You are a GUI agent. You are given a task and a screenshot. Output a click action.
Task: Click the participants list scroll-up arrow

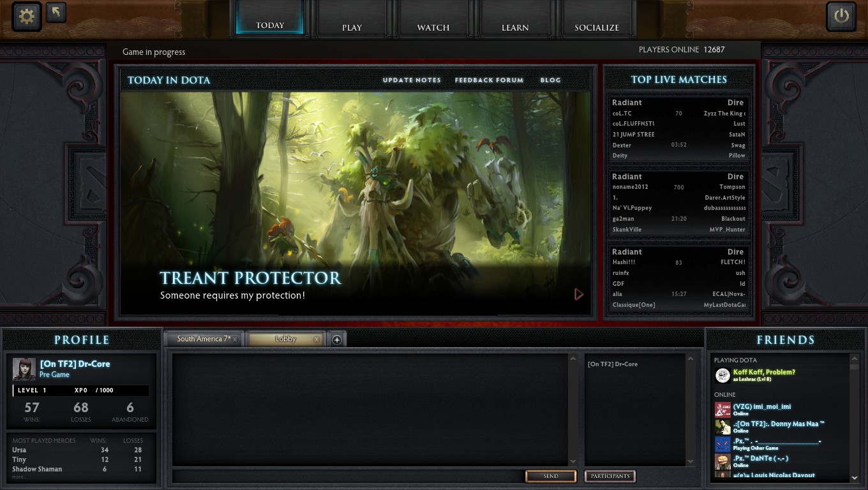[690, 359]
